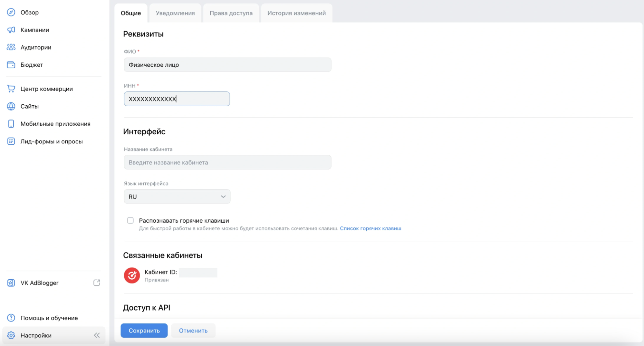Open the Права доступа tab
Image resolution: width=644 pixels, height=346 pixels.
(231, 13)
